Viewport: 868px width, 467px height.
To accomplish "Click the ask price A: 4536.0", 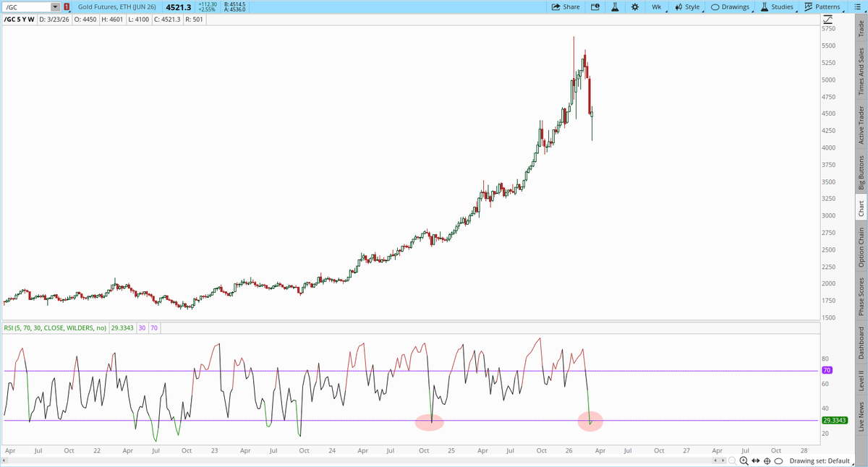I will 235,9.
